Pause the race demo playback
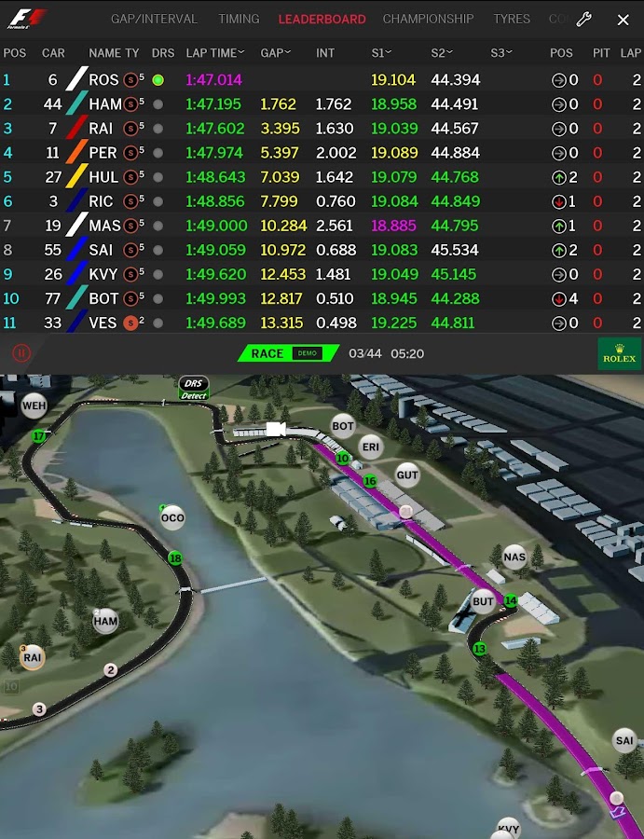This screenshot has height=839, width=644. pos(21,353)
